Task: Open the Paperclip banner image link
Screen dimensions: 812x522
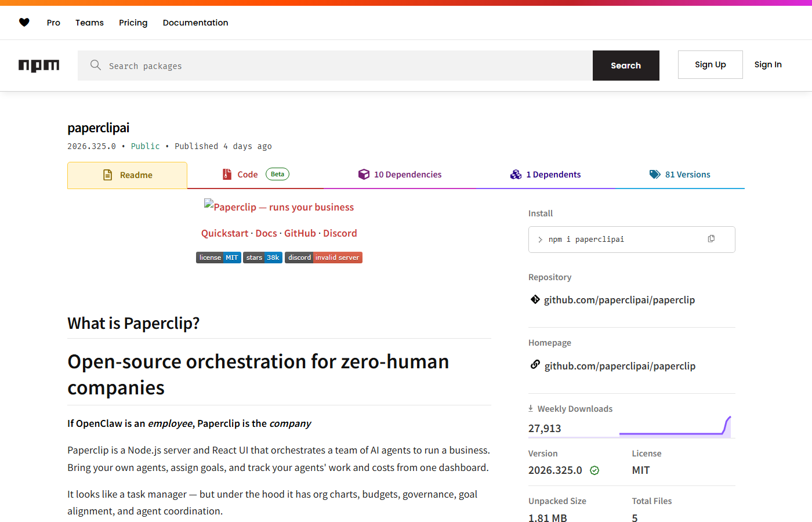Action: coord(279,206)
